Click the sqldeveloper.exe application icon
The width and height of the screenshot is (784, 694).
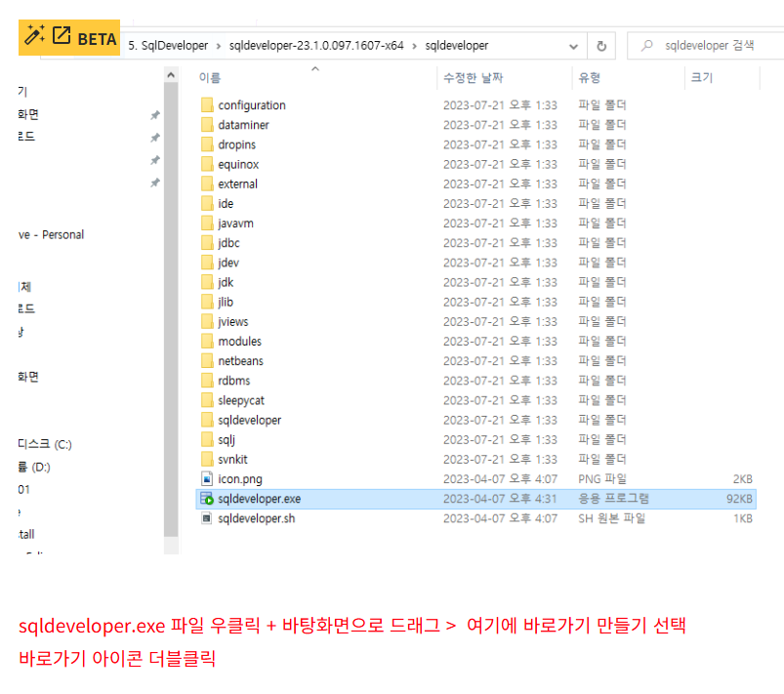(207, 499)
